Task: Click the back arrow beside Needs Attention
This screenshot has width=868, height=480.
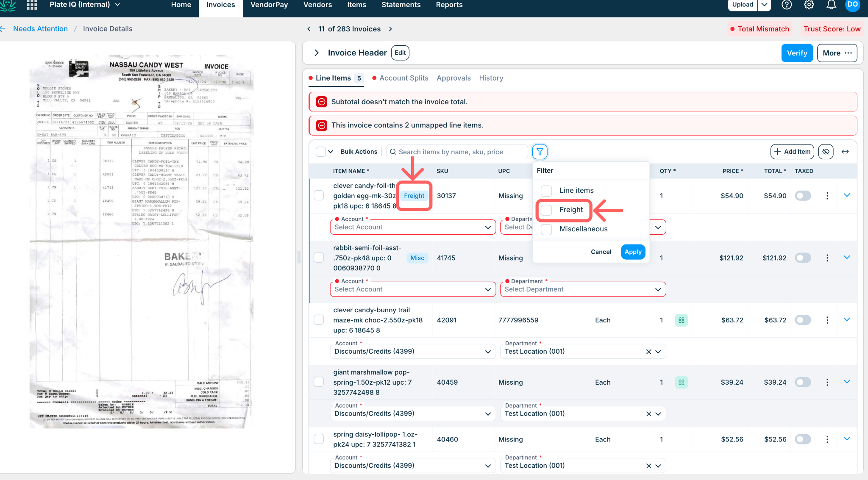Action: coord(3,29)
